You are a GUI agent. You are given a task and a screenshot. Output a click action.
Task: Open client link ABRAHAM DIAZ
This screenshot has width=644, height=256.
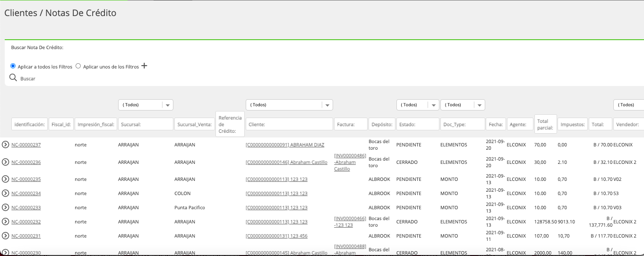[x=285, y=145]
